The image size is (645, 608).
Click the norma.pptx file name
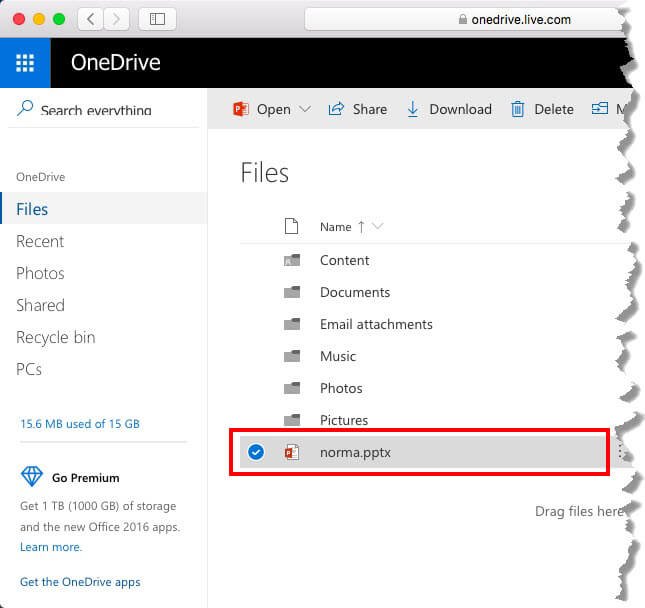tap(355, 452)
